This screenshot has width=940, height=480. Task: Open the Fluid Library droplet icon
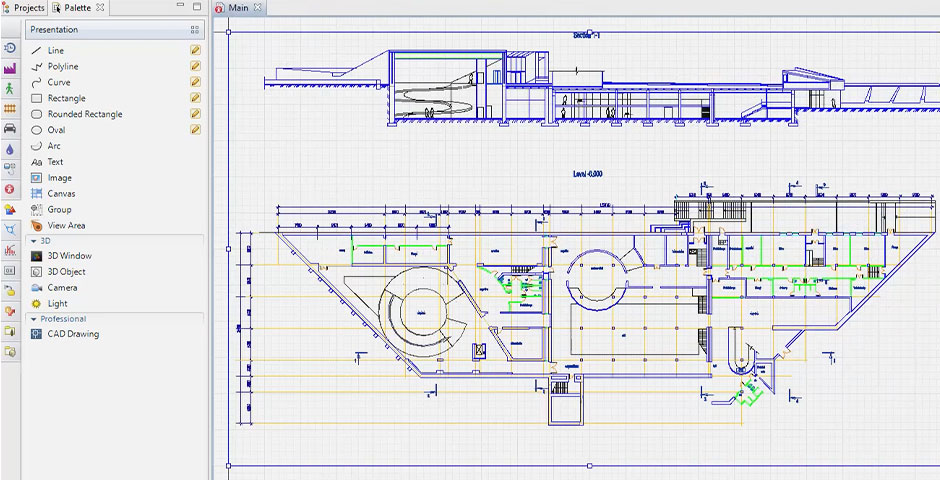click(10, 149)
